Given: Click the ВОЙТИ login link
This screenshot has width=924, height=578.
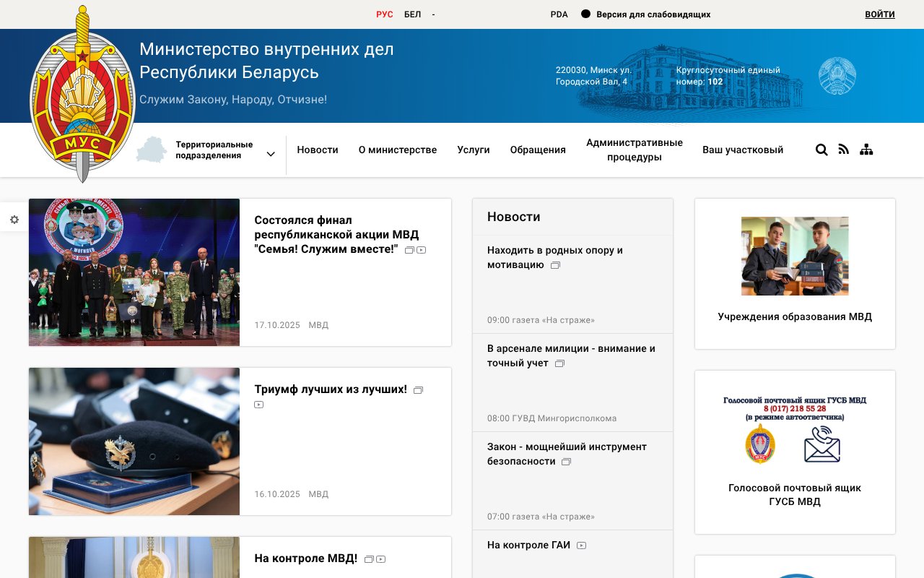Looking at the screenshot, I should point(880,14).
